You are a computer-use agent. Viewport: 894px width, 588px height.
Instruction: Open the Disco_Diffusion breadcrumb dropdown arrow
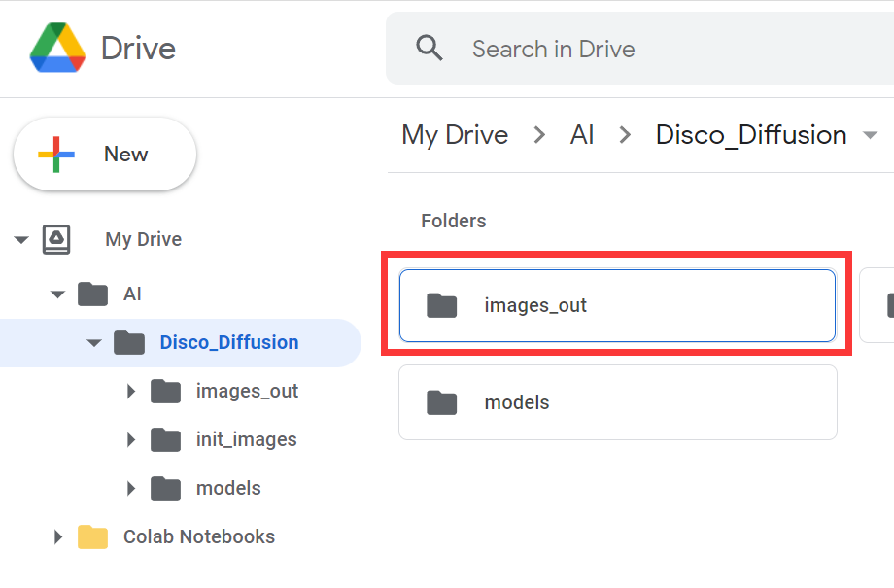(870, 136)
